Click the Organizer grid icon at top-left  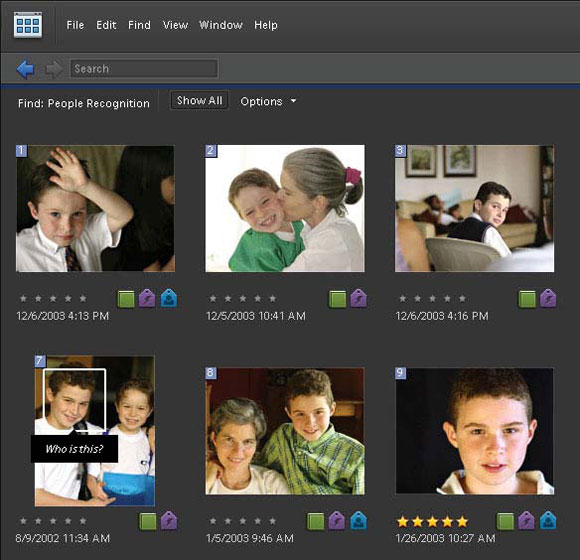[28, 25]
